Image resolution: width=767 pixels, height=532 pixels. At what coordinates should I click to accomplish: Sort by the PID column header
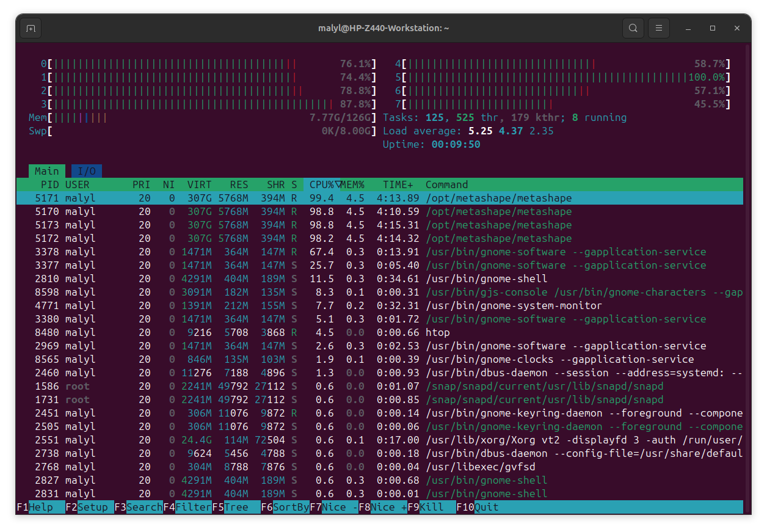(x=49, y=184)
